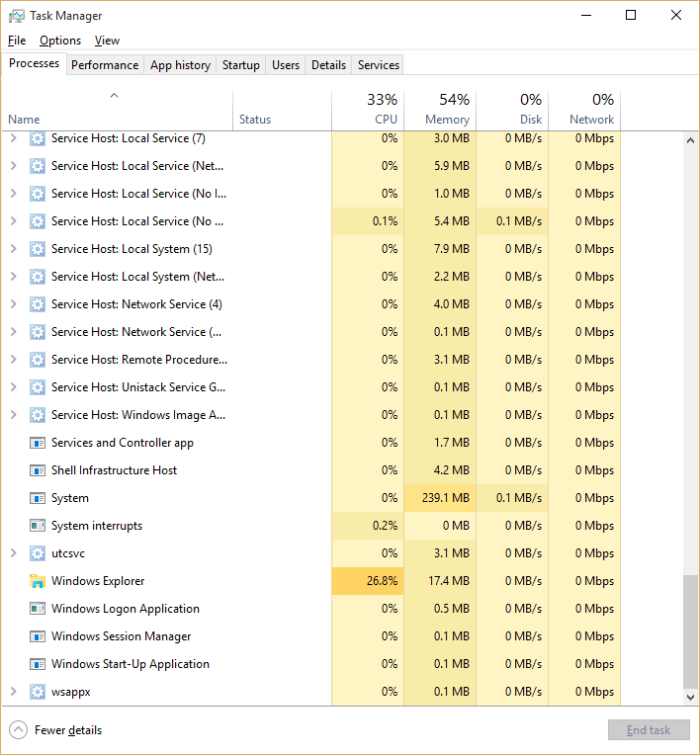
Task: Expand Service Host: Network Service (4)
Action: [14, 304]
